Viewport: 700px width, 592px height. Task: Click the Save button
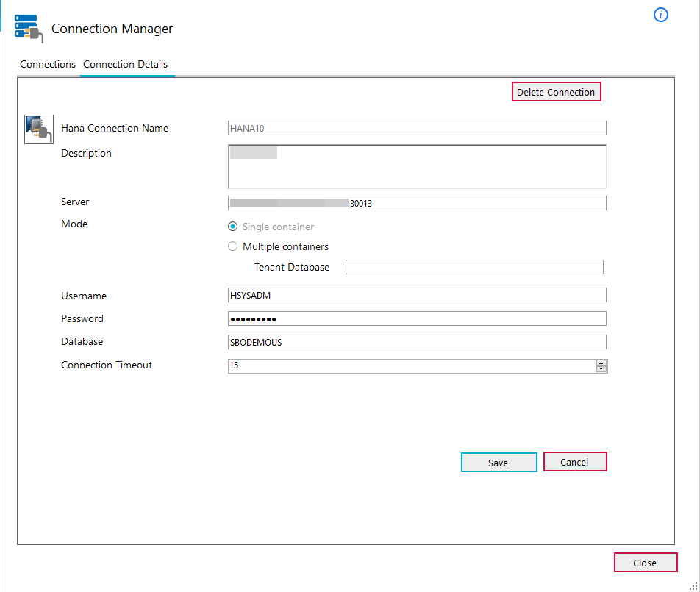tap(499, 463)
